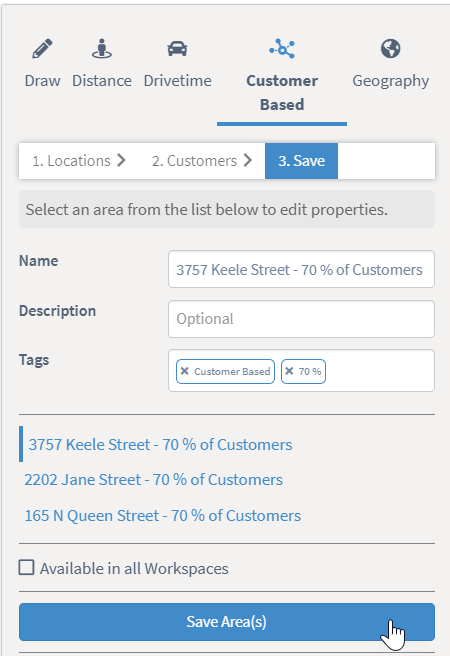Return to the 2. Customers step
The width and height of the screenshot is (450, 656).
pos(194,161)
